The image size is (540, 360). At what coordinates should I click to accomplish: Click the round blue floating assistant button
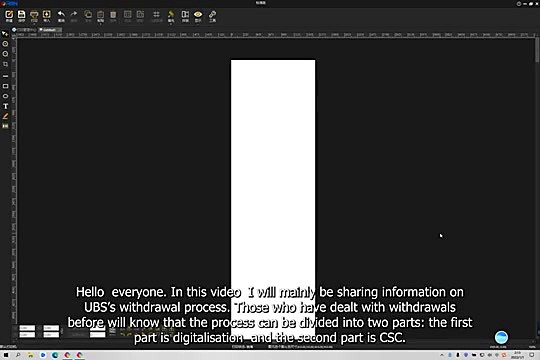click(x=501, y=337)
